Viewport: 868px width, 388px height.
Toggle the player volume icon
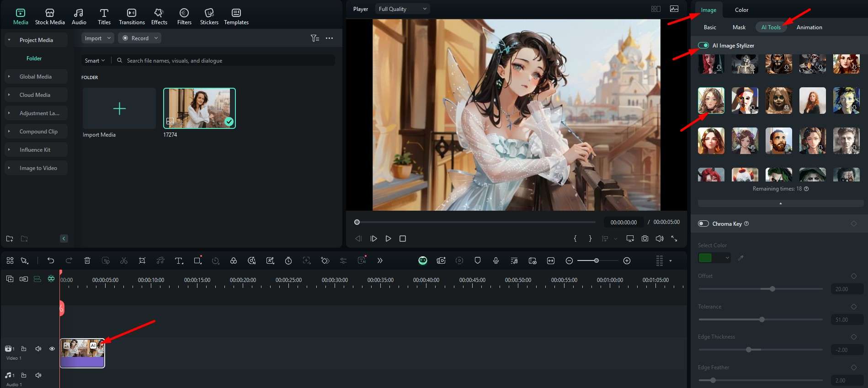pos(659,239)
